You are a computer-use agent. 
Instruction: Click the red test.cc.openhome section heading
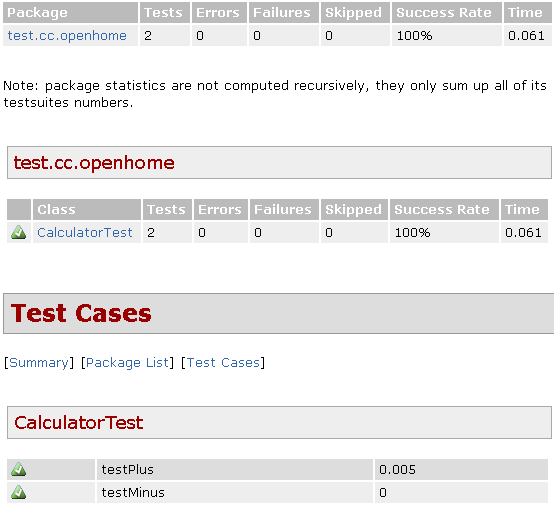94,163
